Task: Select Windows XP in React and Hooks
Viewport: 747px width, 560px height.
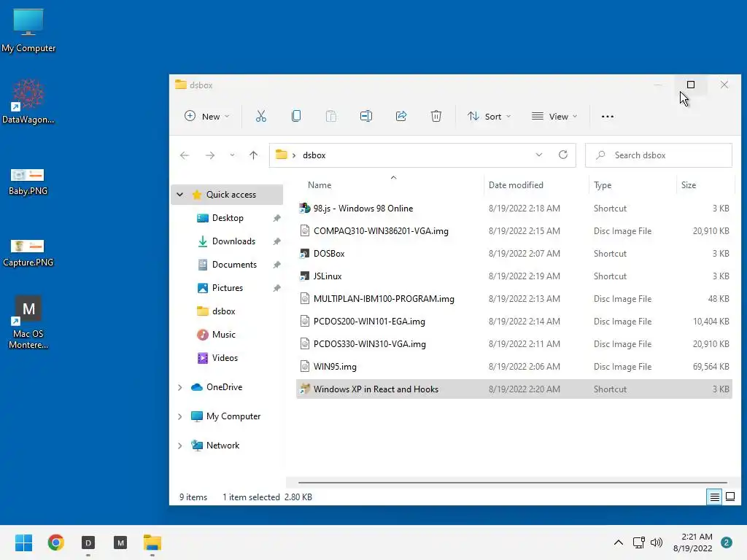Action: (x=514, y=389)
